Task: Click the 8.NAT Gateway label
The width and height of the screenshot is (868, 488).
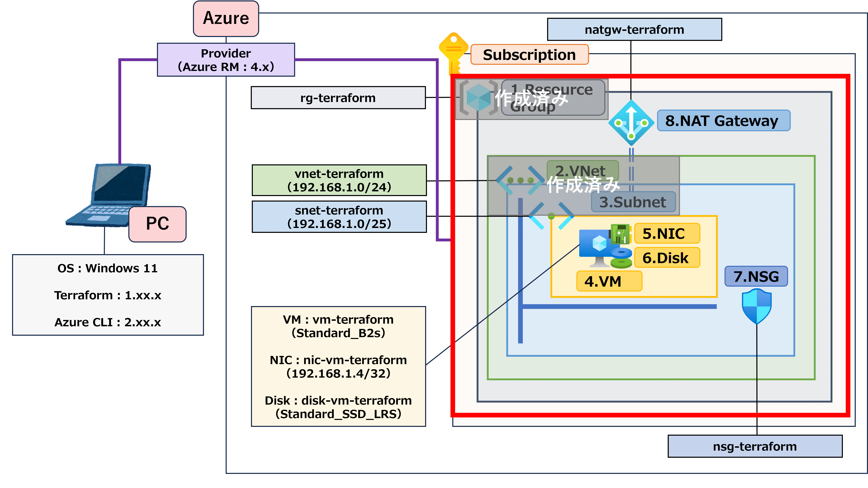Action: click(x=724, y=121)
